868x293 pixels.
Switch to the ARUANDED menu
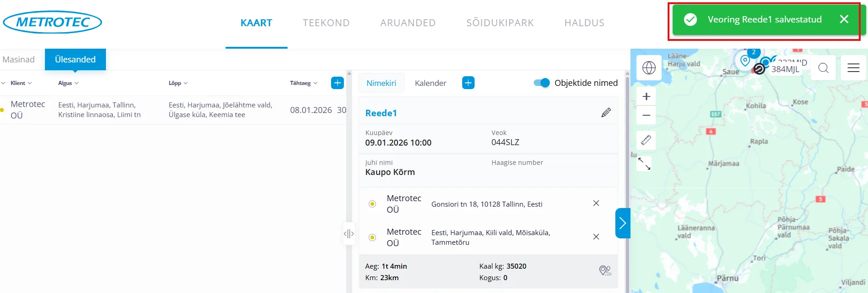(x=408, y=23)
